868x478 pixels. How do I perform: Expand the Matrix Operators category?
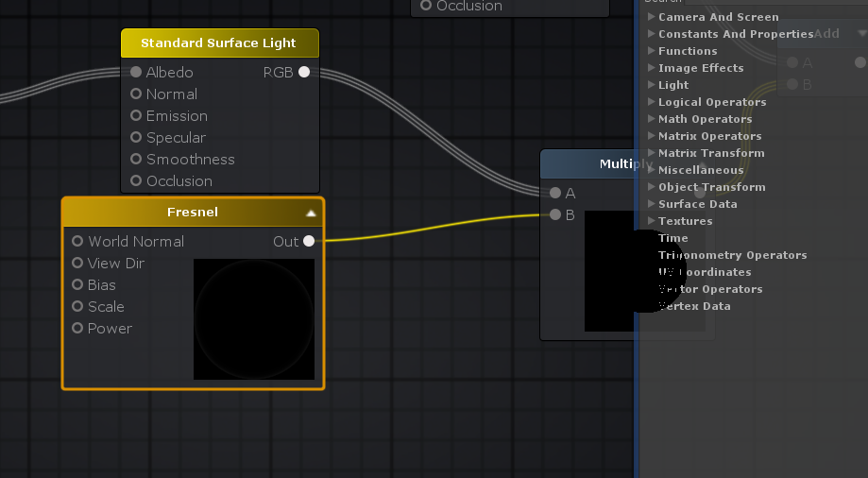click(652, 136)
